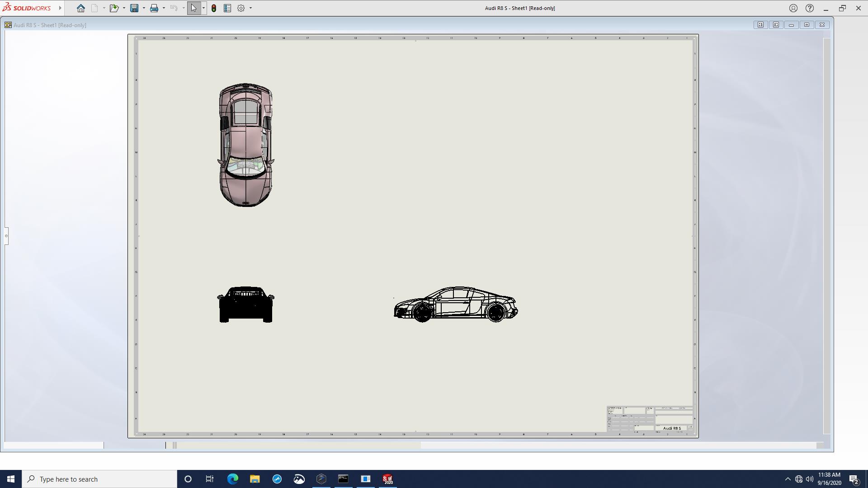Screen dimensions: 868x488
Task: Click the Rebuild traffic light icon
Action: tap(214, 8)
